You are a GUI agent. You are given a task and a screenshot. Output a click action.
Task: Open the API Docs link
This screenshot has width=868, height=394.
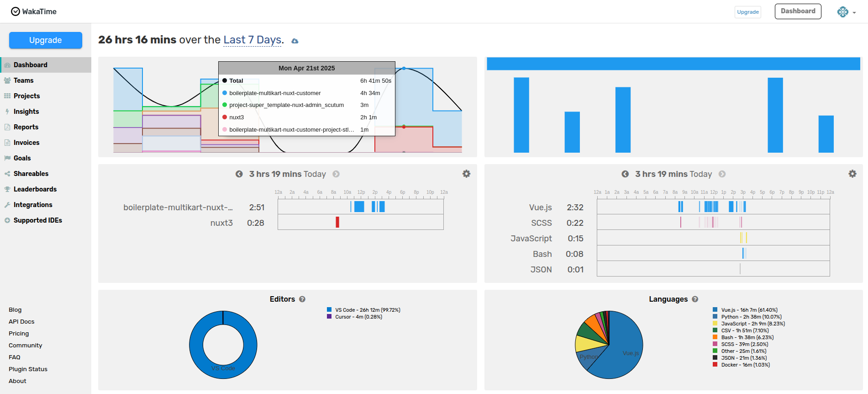21,322
